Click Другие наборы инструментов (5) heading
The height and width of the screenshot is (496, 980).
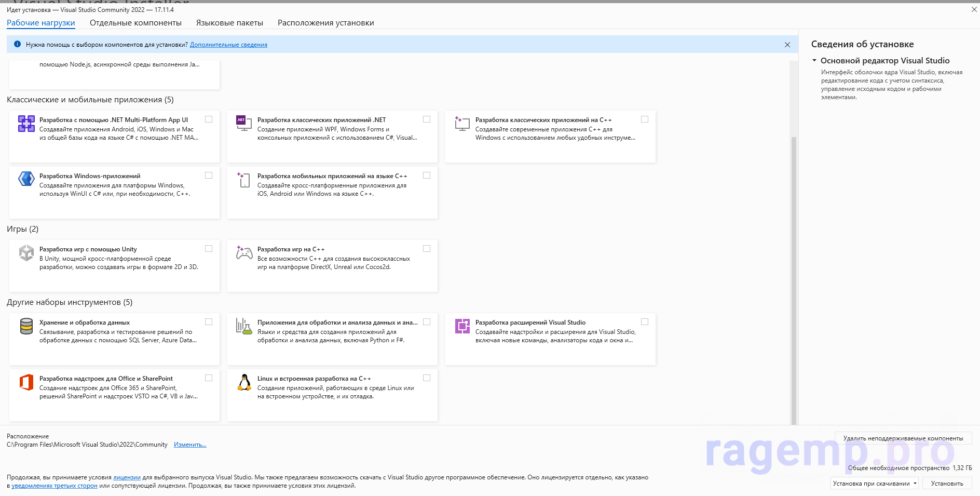(70, 302)
